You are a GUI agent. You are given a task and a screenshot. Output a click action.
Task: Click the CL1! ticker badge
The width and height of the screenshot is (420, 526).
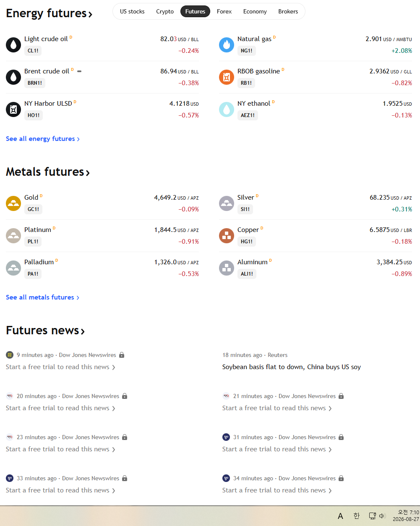[x=33, y=51]
